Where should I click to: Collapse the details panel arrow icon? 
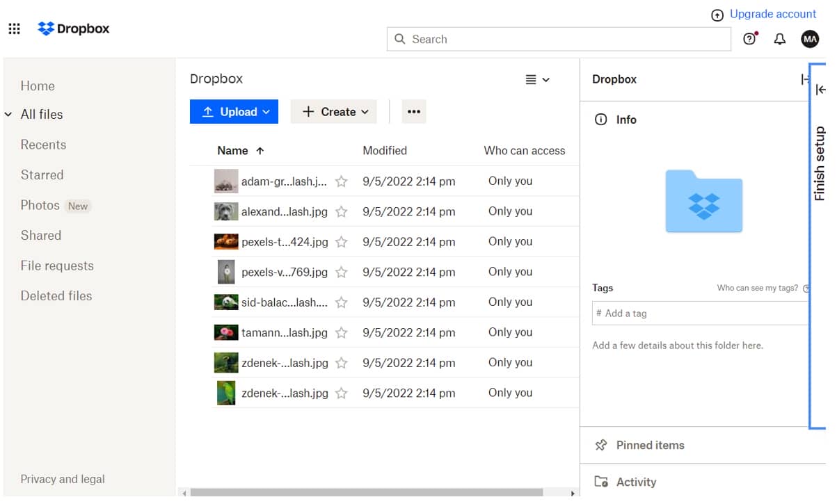click(804, 80)
